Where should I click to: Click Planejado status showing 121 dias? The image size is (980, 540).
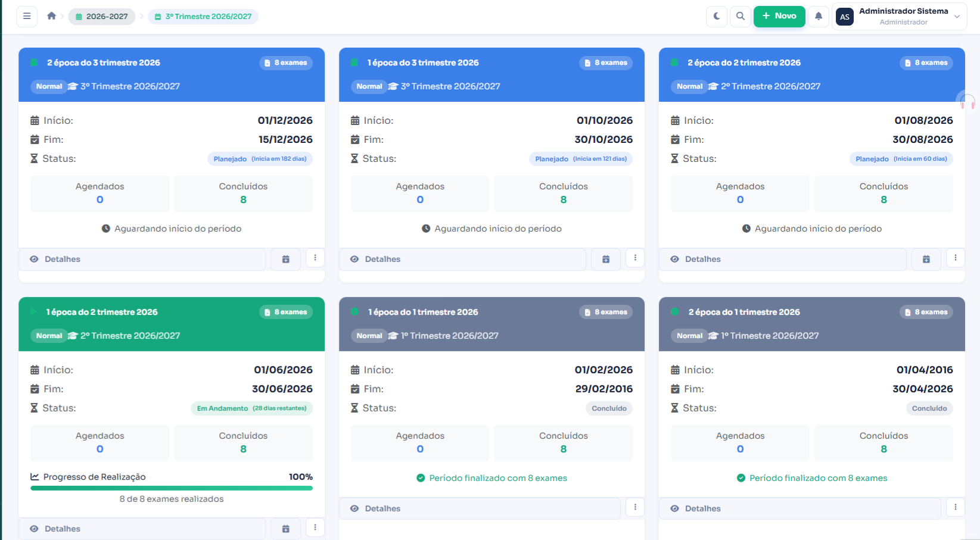tap(581, 159)
